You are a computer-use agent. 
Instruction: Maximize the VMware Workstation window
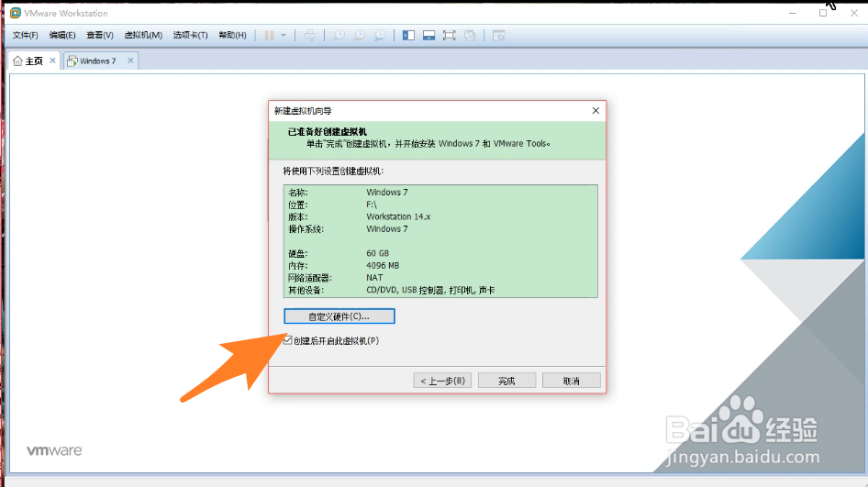click(823, 13)
